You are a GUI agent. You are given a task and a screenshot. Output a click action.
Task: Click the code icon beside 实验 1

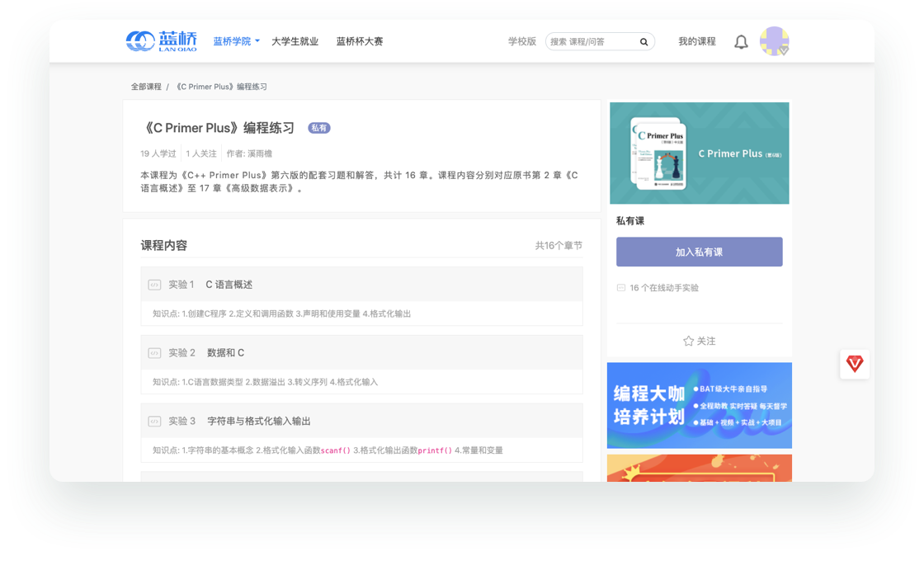(154, 285)
